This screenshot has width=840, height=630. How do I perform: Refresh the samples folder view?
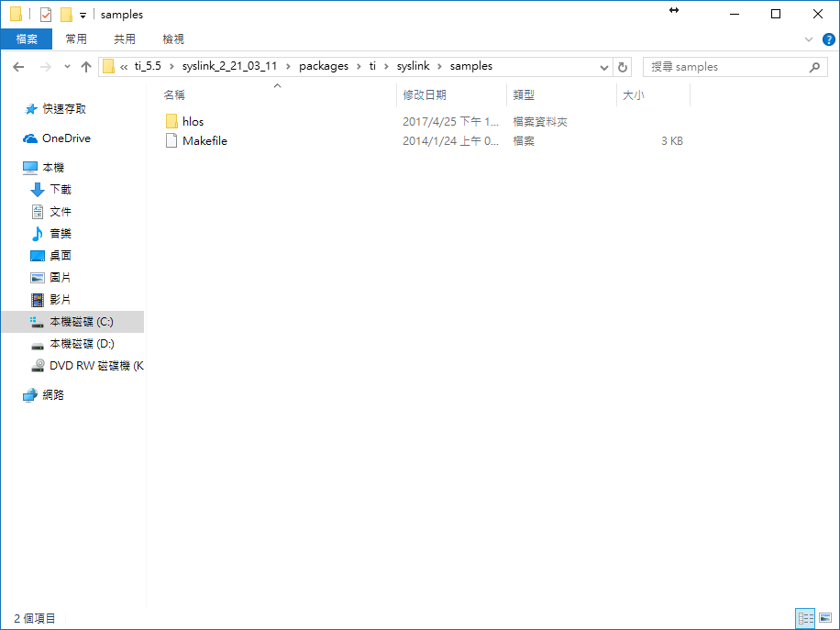coord(622,67)
